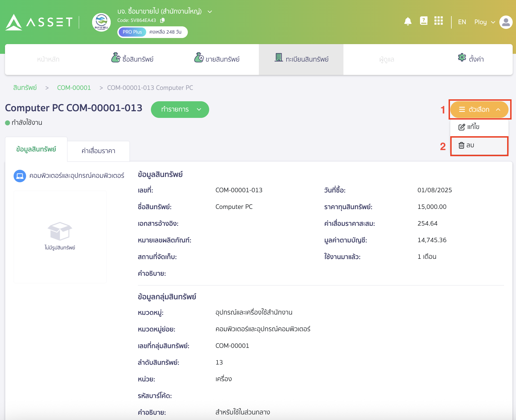Switch language to EN

[462, 22]
